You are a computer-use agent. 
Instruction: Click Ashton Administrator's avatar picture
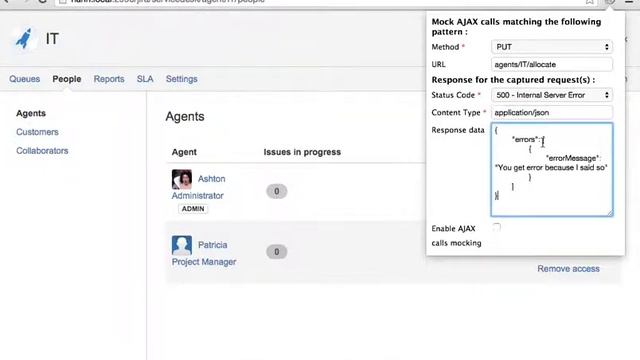point(182,179)
